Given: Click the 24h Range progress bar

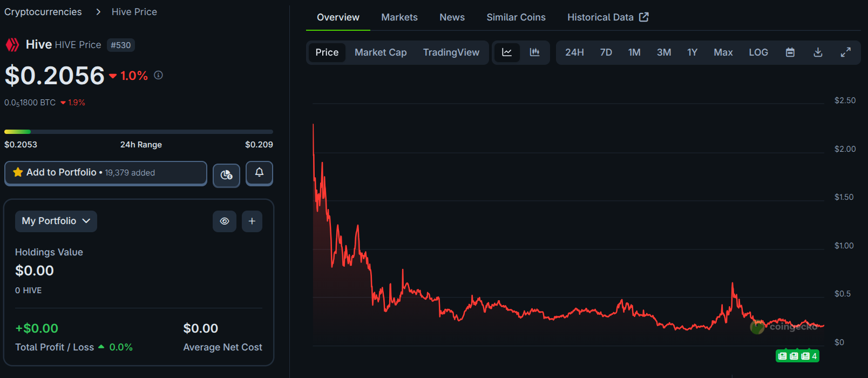Looking at the screenshot, I should pos(138,132).
